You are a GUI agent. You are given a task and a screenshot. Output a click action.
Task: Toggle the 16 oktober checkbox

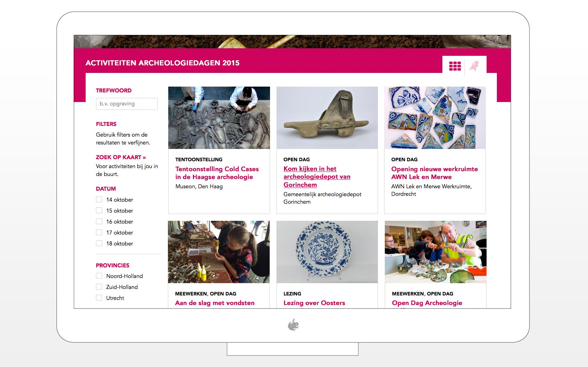click(99, 222)
